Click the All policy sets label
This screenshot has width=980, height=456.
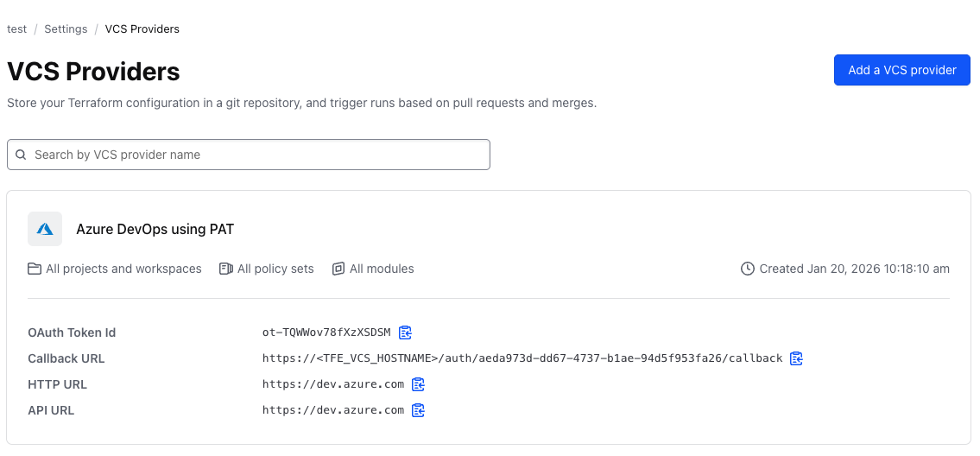click(275, 269)
